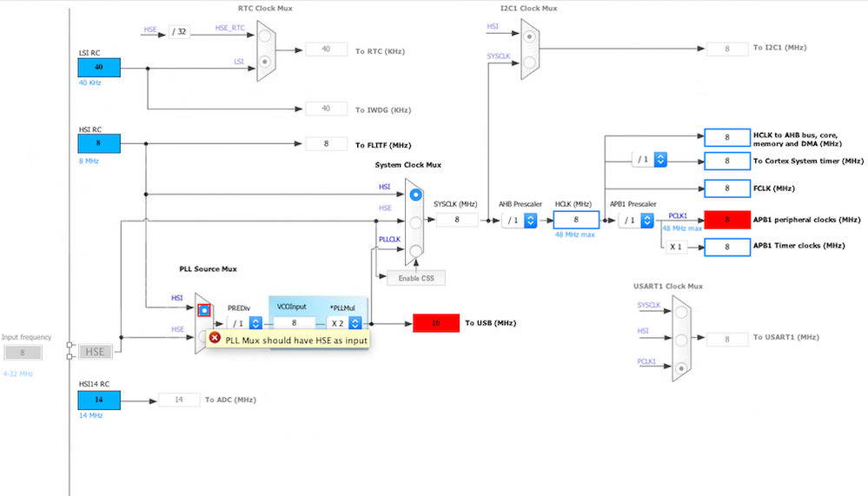Select HSI radio in USART1 Clock Mux
This screenshot has height=496, width=868.
(681, 340)
